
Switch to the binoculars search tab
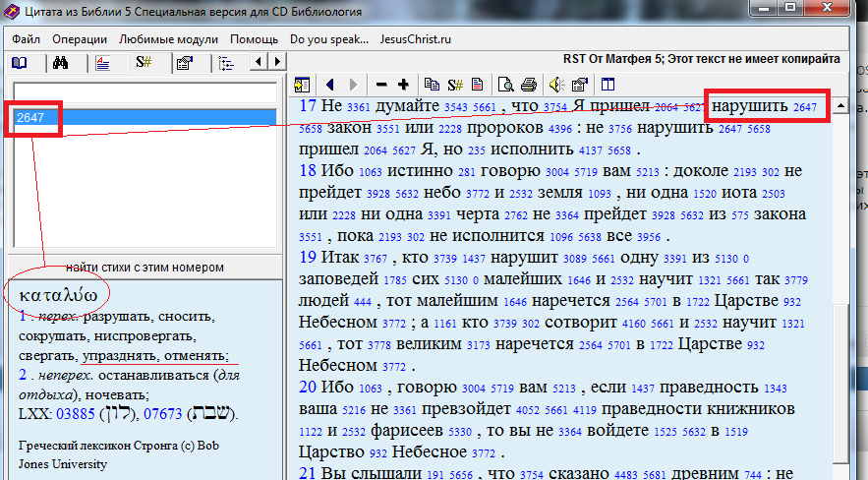60,63
